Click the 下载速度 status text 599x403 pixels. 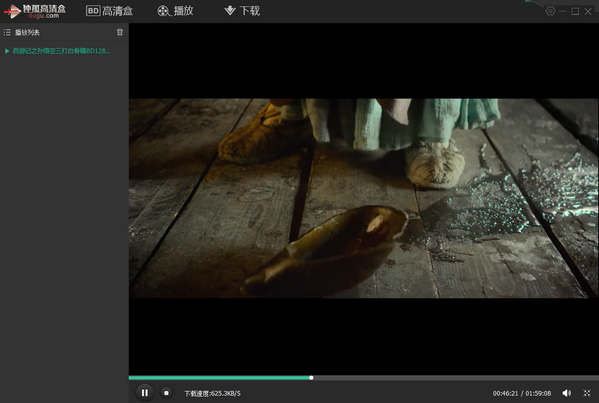tap(212, 393)
